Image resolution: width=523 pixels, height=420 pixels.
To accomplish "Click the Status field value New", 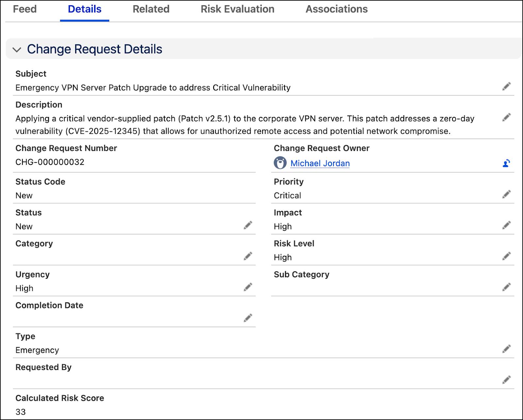I will (24, 226).
